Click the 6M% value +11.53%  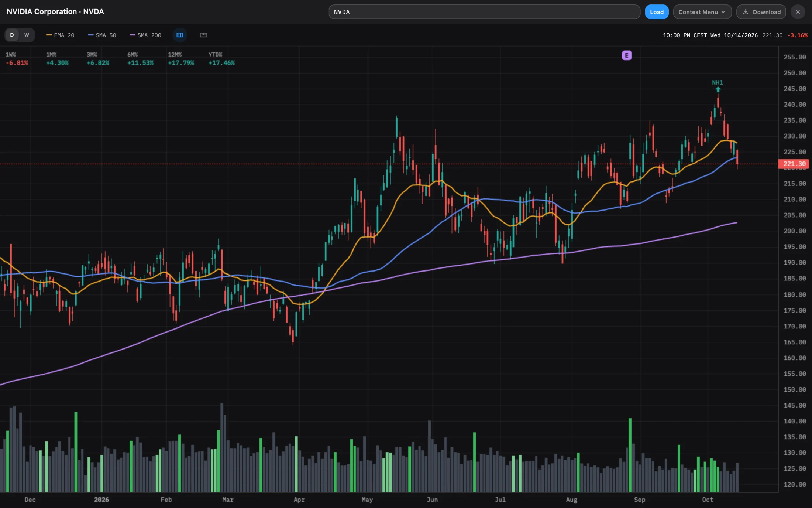140,63
